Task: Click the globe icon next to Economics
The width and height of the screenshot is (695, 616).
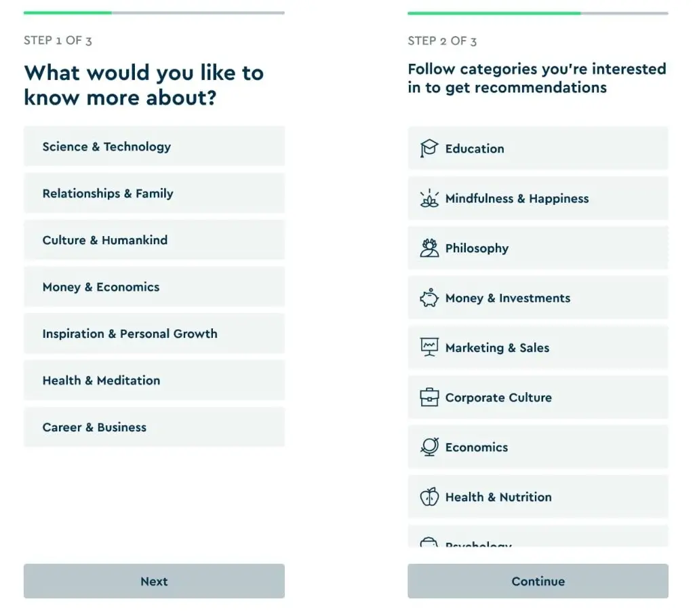Action: (x=429, y=446)
